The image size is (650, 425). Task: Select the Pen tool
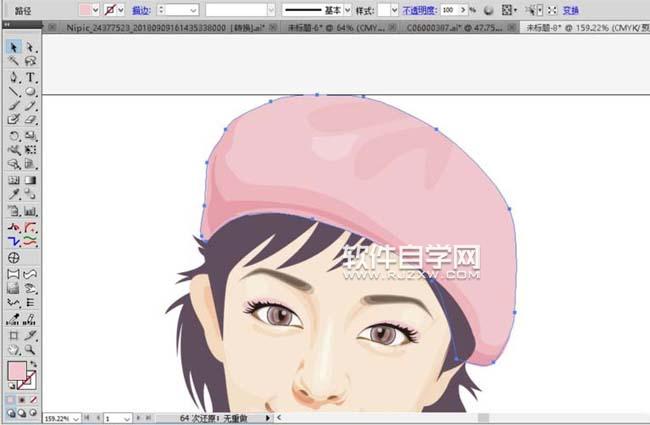[x=14, y=78]
